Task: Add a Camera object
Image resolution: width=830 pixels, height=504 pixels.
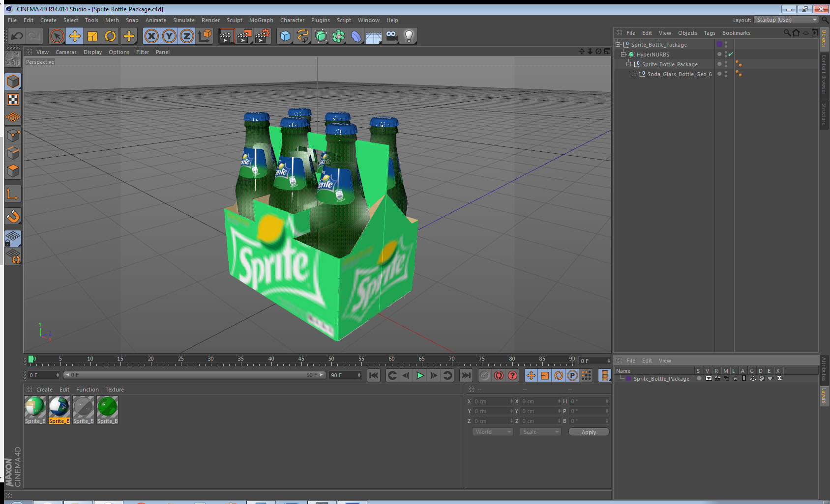Action: (x=391, y=36)
